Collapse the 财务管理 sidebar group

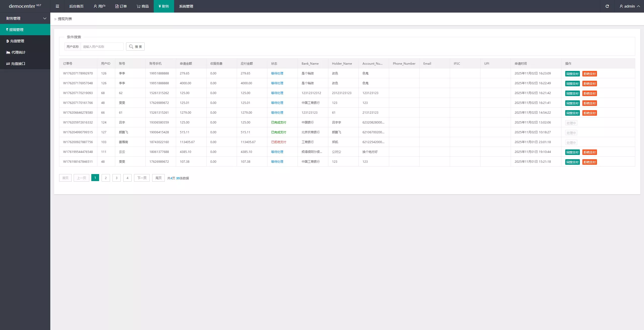click(x=25, y=18)
